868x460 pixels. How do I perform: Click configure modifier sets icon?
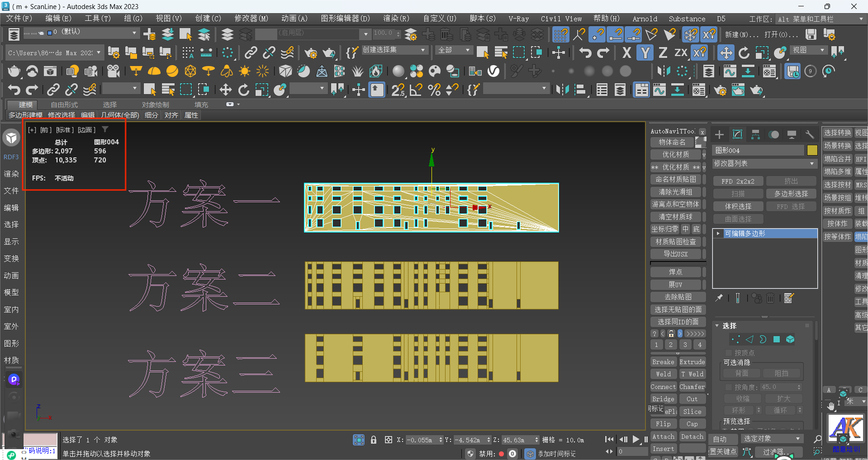click(789, 298)
